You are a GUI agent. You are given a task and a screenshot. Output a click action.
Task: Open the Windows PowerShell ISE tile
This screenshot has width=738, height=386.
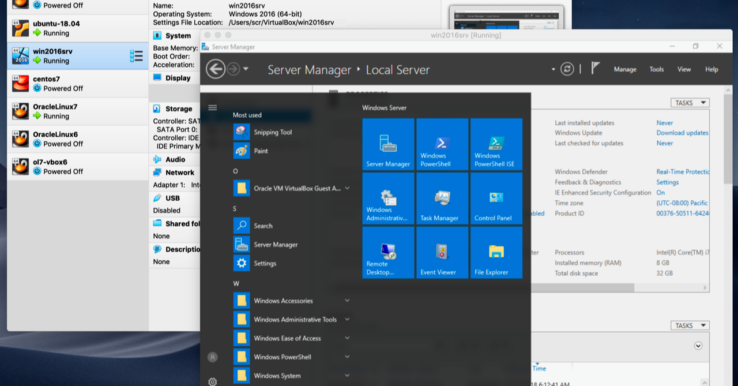[x=496, y=144]
